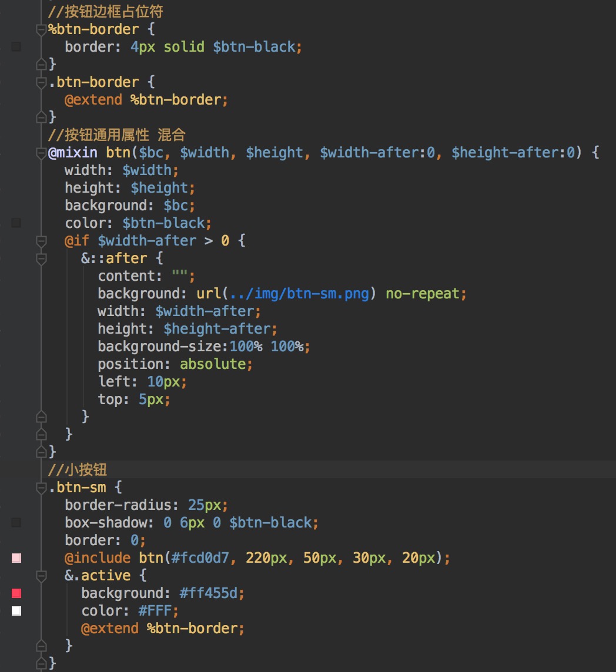616x672 pixels.
Task: Fold the @if $width-after condition block
Action: pos(41,241)
